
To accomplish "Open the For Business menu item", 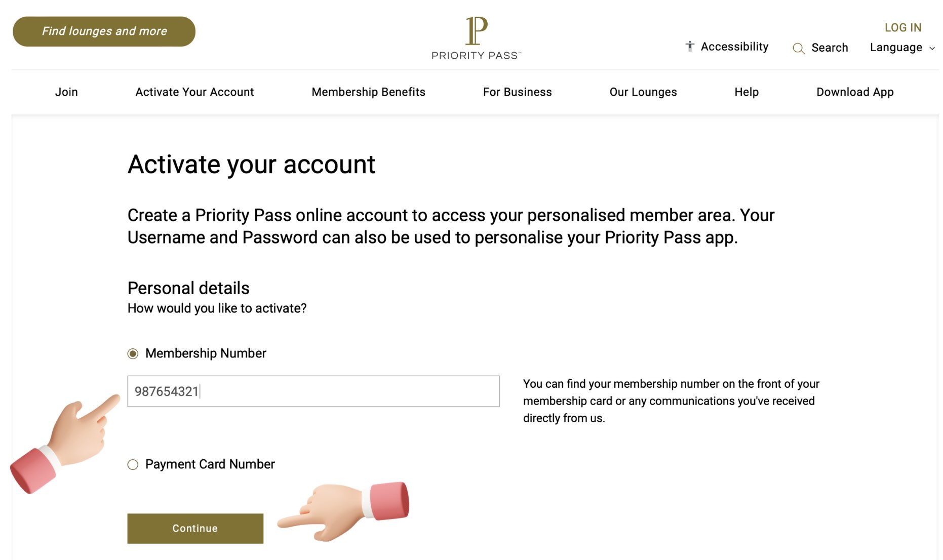I will pos(518,92).
